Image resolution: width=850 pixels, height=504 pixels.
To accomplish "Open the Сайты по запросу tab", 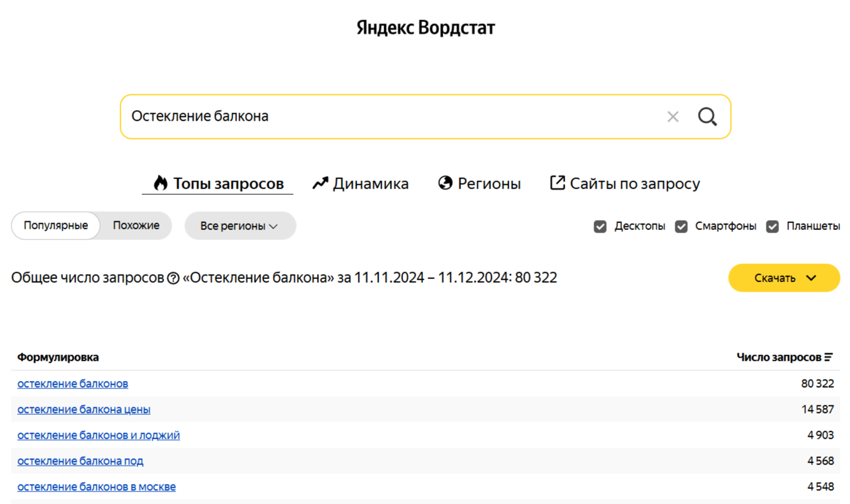I will (625, 184).
